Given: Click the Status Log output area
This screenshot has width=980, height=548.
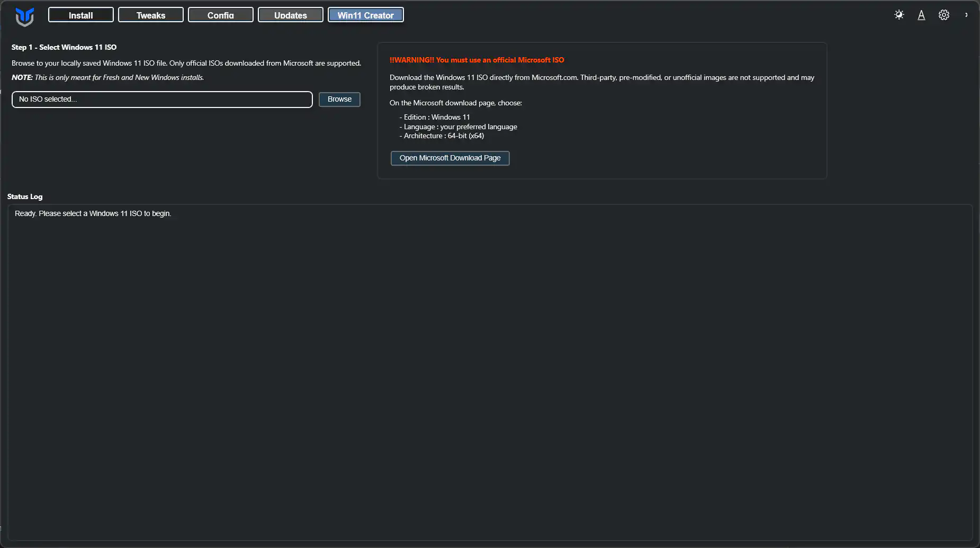Looking at the screenshot, I should pyautogui.click(x=490, y=373).
